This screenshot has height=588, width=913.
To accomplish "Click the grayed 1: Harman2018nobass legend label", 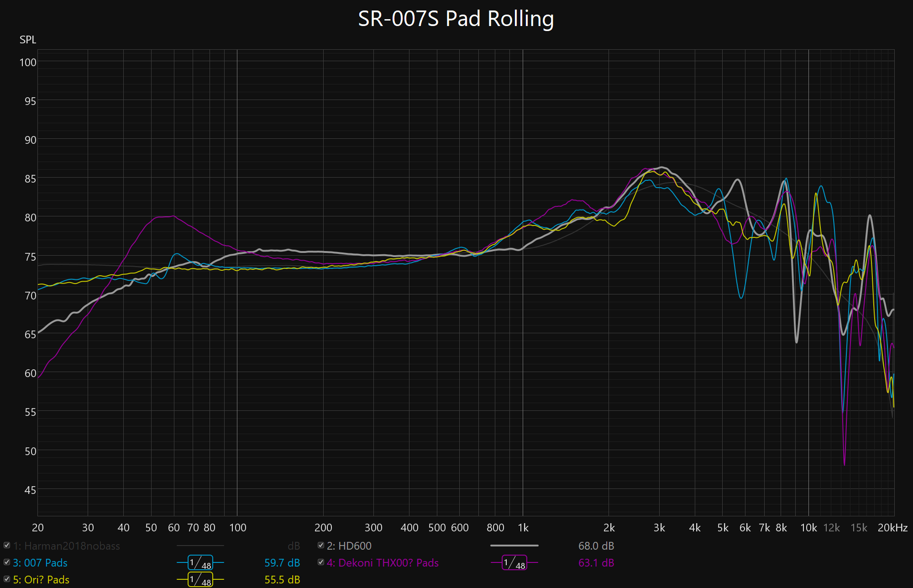I will [x=67, y=546].
